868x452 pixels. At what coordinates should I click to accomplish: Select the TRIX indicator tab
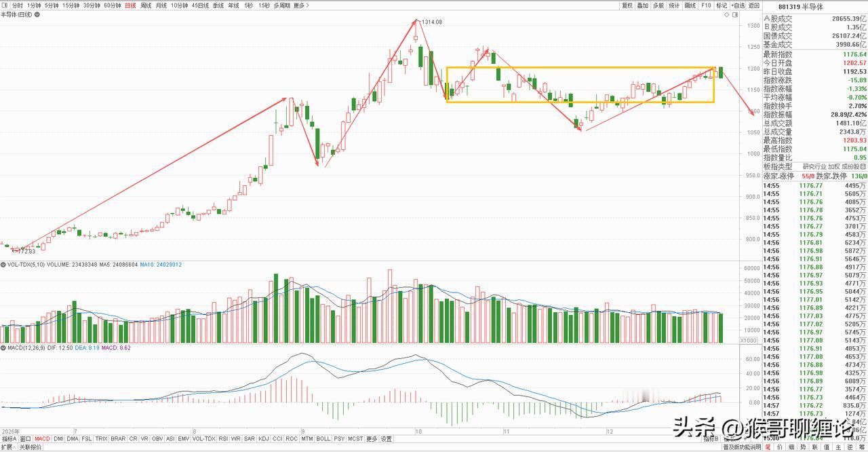coord(101,438)
